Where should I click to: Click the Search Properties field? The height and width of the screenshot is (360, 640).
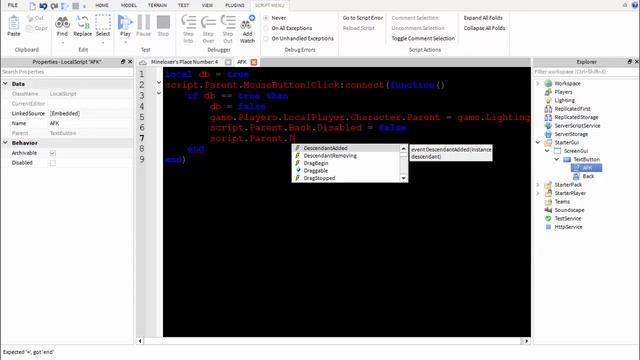pyautogui.click(x=67, y=72)
